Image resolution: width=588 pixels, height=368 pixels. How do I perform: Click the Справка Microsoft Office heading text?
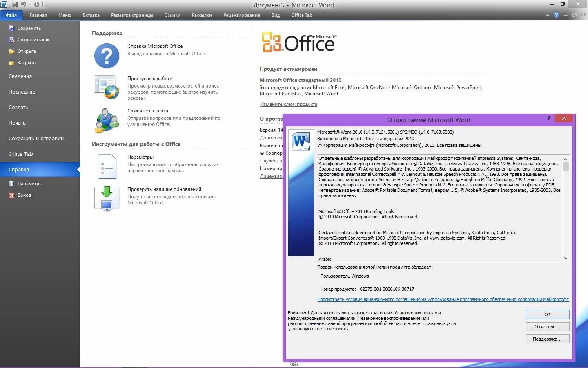[x=155, y=46]
